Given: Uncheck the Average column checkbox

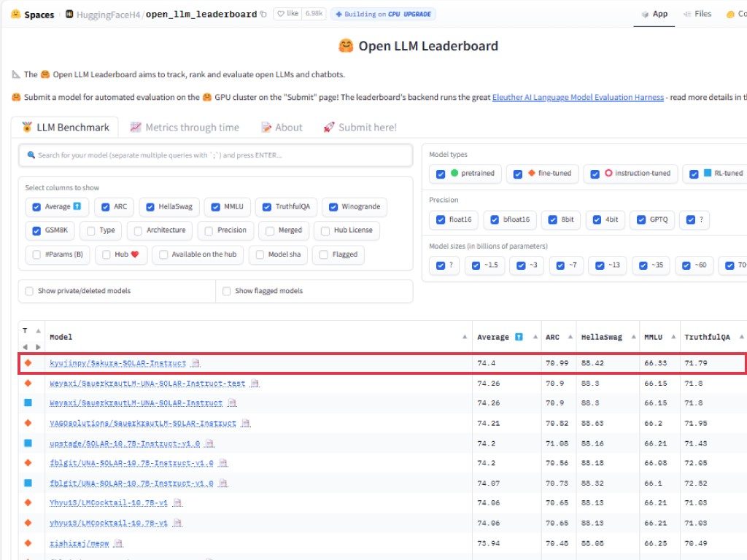Looking at the screenshot, I should tap(36, 207).
